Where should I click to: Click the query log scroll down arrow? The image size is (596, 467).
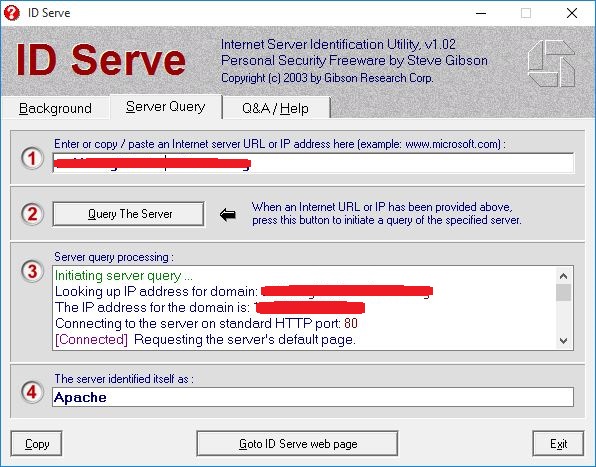point(563,341)
